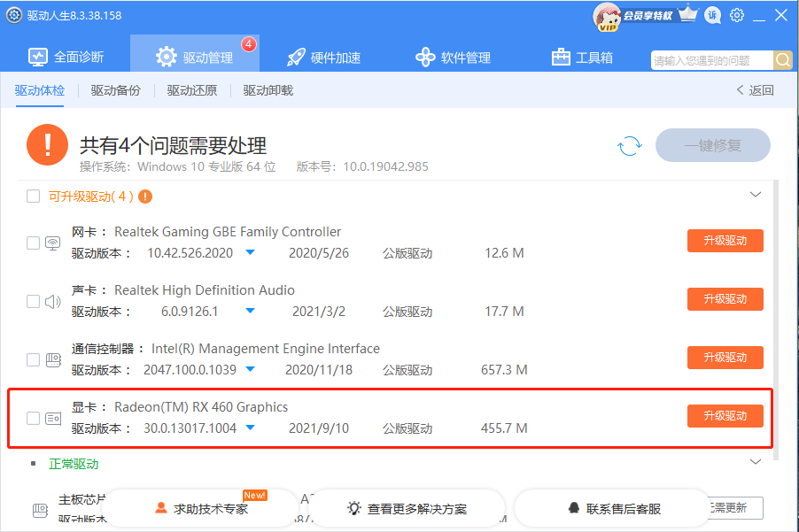Check the 可升级驱动 select-all checkbox
The width and height of the screenshot is (799, 532).
pos(33,197)
